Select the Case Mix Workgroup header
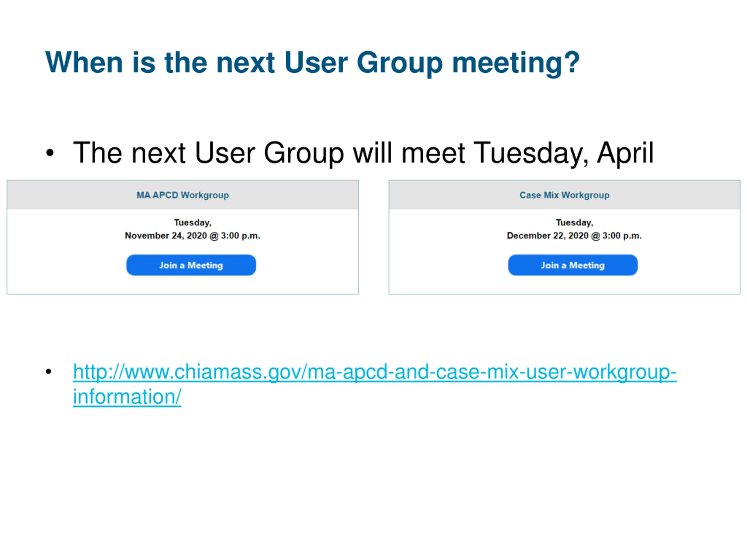The image size is (747, 560). pos(564,195)
